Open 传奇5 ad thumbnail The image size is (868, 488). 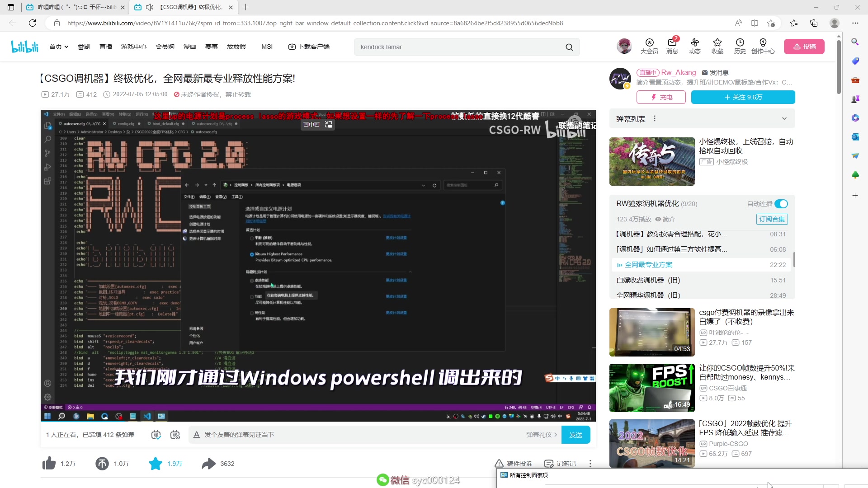pos(652,161)
